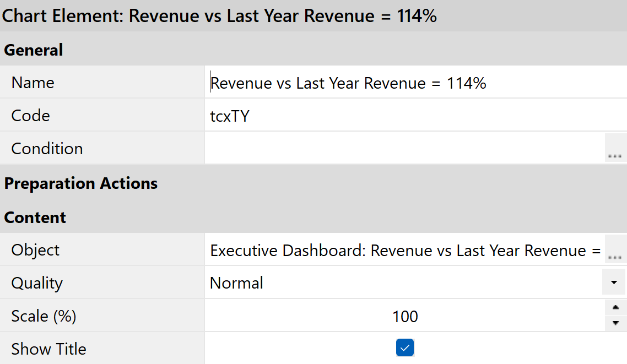This screenshot has width=627, height=364.
Task: Click the Chart Element title header
Action: 219,16
